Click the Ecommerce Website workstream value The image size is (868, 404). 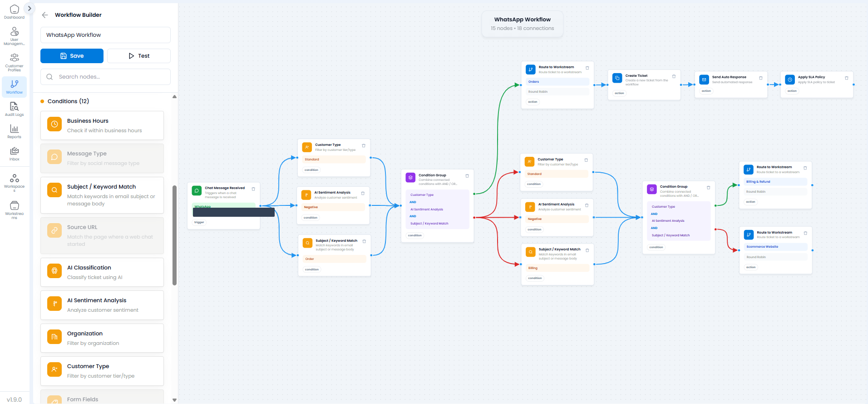click(776, 247)
